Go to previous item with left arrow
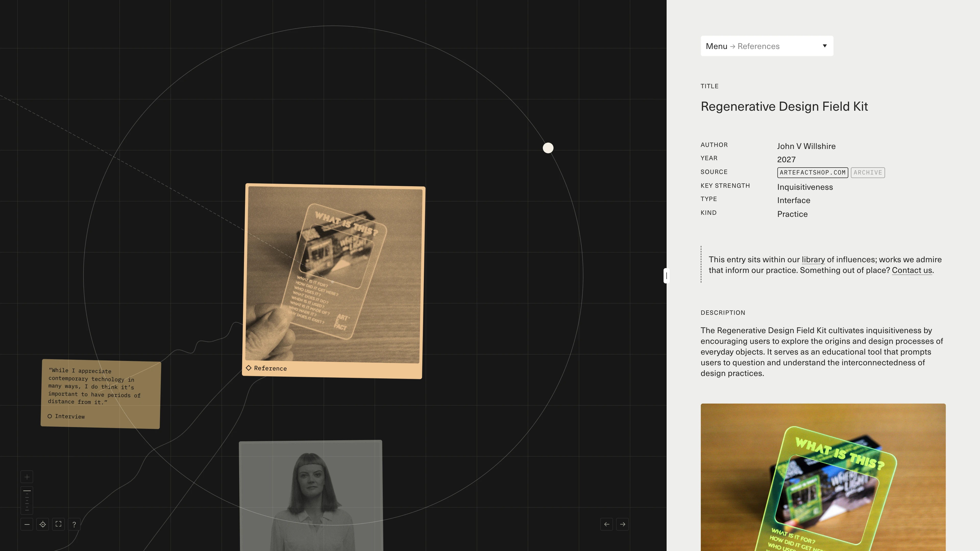The width and height of the screenshot is (980, 551). pyautogui.click(x=607, y=524)
